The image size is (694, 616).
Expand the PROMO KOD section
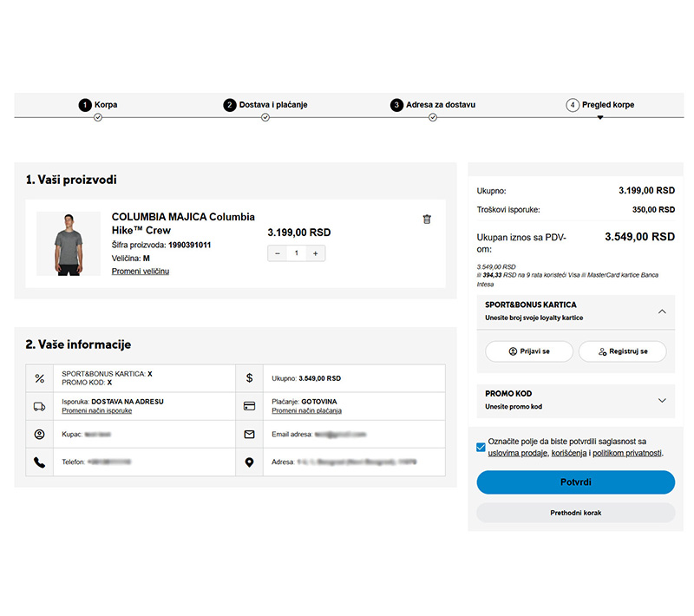662,400
